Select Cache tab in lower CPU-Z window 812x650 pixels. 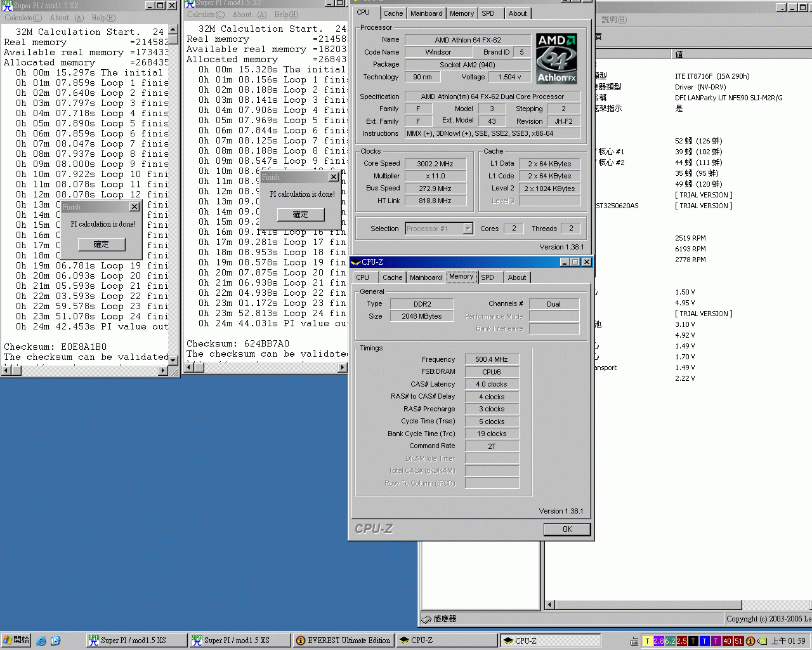pyautogui.click(x=393, y=277)
